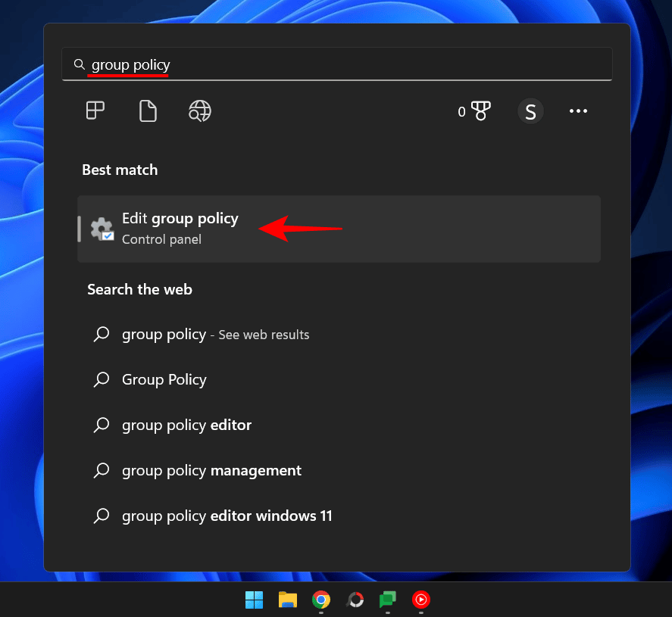Click inside the search input field
672x617 pixels.
pos(303,64)
